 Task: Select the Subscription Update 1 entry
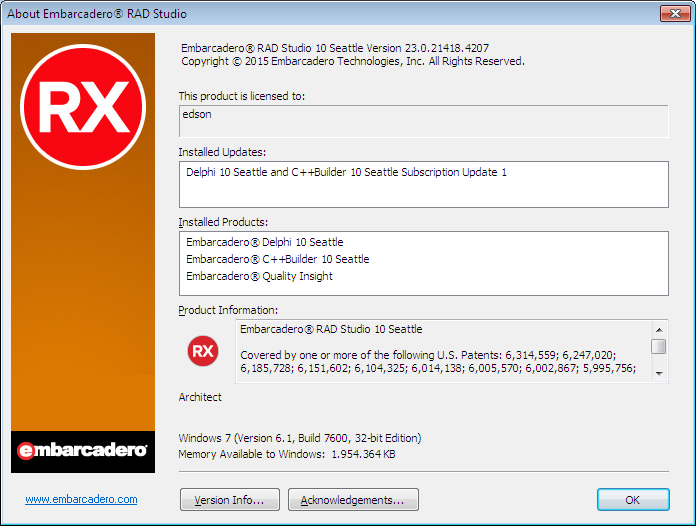346,172
